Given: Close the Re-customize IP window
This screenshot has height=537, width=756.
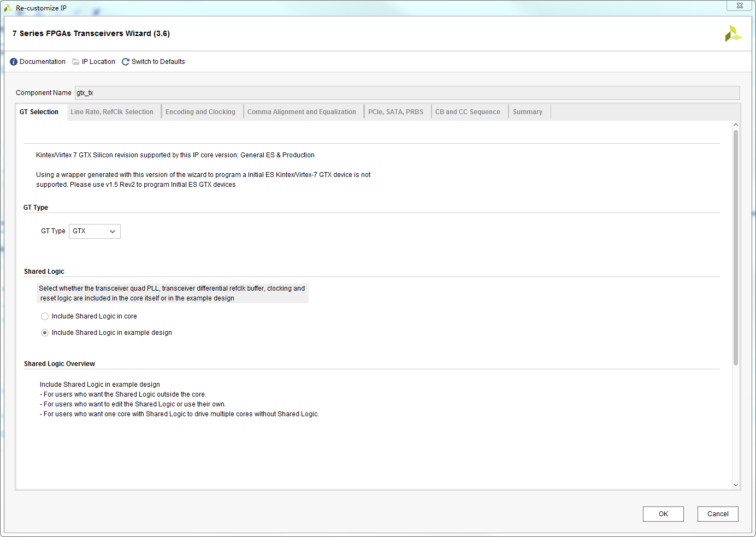Looking at the screenshot, I should click(x=740, y=5).
